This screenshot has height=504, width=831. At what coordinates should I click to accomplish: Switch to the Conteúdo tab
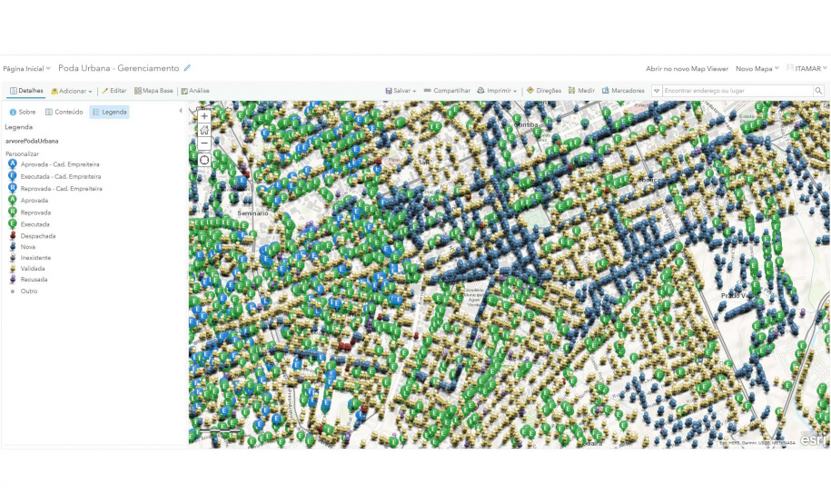point(64,112)
